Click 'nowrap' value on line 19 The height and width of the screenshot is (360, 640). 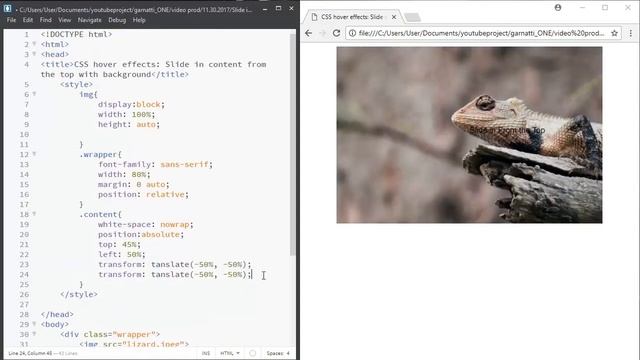pyautogui.click(x=175, y=224)
